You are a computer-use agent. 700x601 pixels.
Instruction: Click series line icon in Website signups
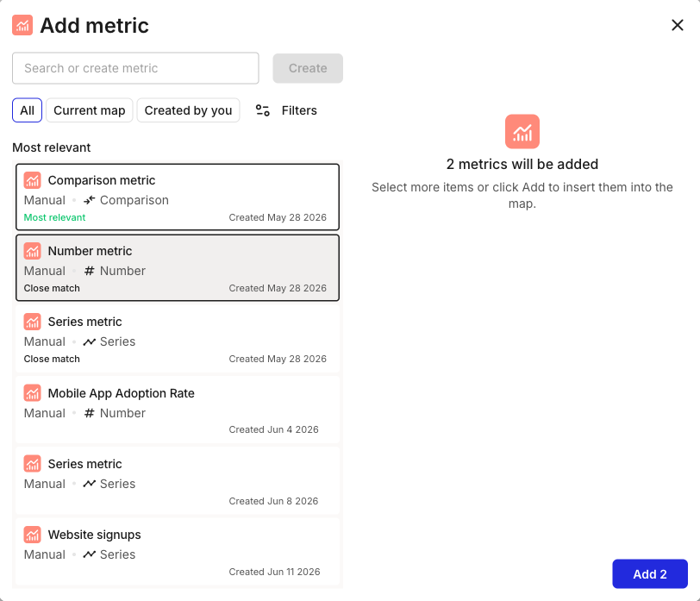pos(90,554)
